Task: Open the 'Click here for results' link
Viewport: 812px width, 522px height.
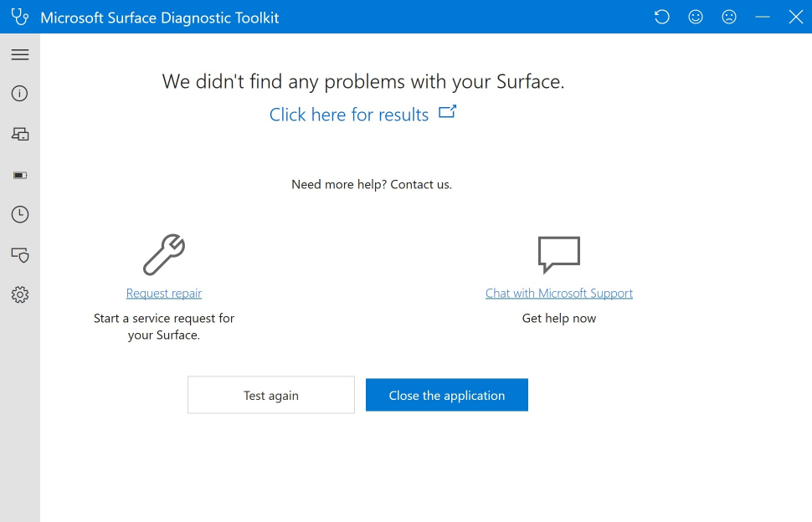Action: [x=349, y=115]
